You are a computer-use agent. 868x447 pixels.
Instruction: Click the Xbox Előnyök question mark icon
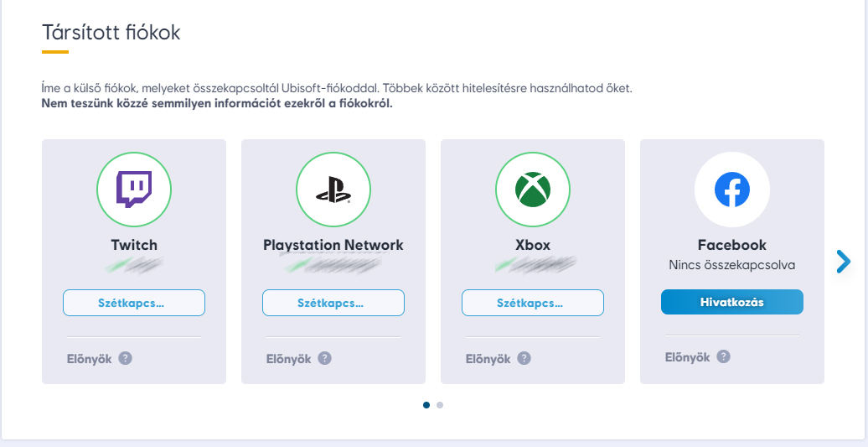[x=524, y=358]
